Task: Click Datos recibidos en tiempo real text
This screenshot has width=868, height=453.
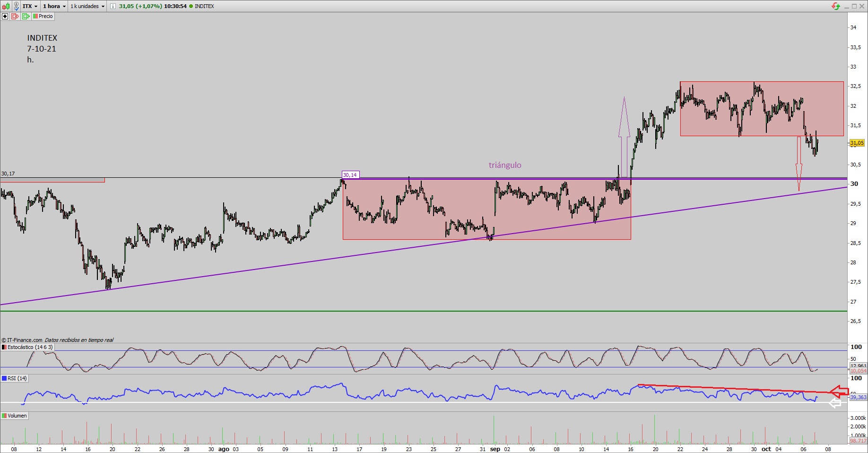Action: [79, 340]
